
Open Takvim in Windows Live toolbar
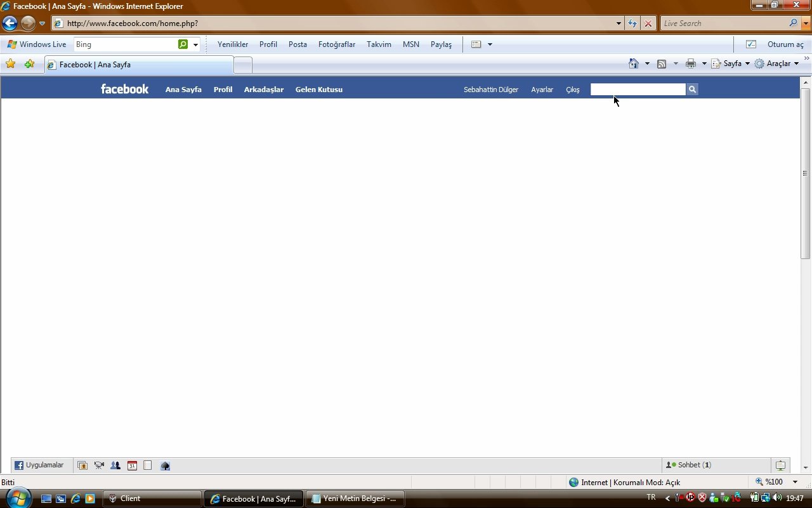[x=379, y=44]
